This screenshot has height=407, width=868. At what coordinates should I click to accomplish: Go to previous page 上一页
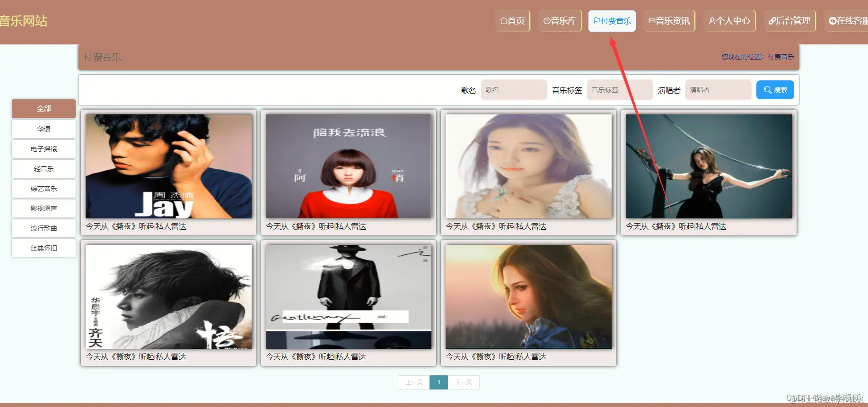click(414, 382)
